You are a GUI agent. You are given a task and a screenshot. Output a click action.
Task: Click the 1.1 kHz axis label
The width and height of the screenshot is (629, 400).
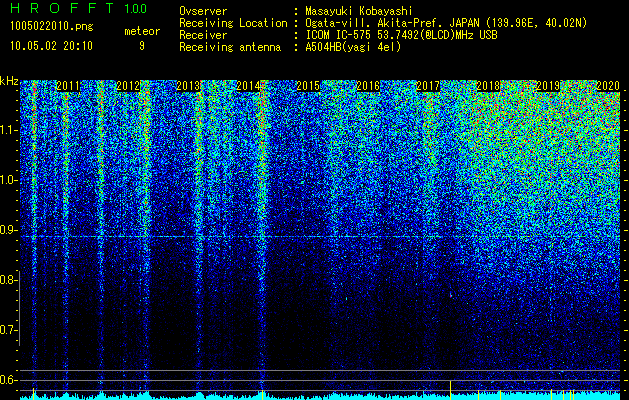pos(9,130)
